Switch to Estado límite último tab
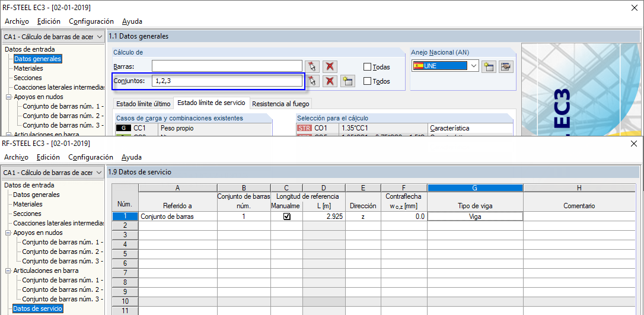 tap(142, 103)
